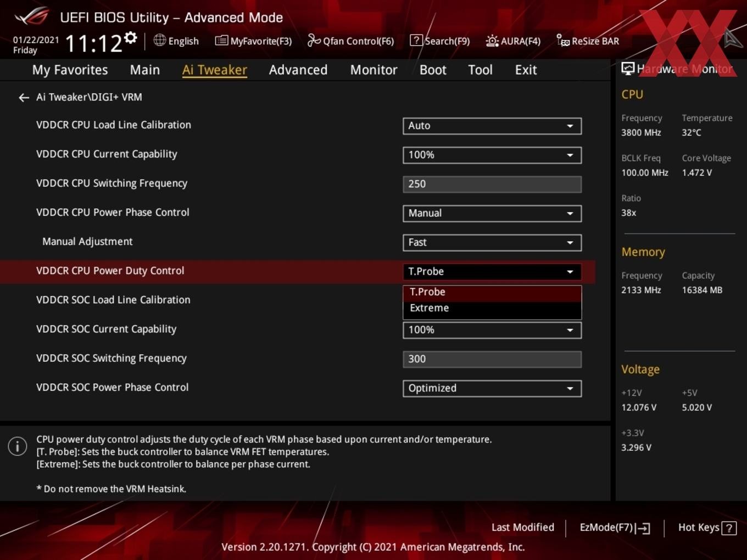Select Manual Adjustment label

pos(87,242)
